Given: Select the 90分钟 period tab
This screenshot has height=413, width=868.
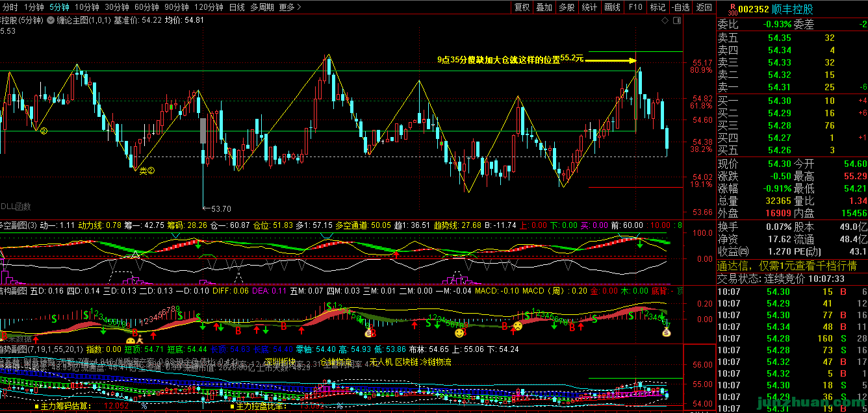Looking at the screenshot, I should click(x=178, y=7).
